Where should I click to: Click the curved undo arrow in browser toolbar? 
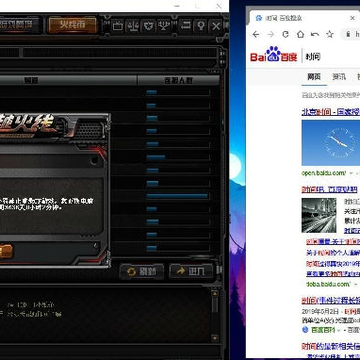pyautogui.click(x=315, y=34)
